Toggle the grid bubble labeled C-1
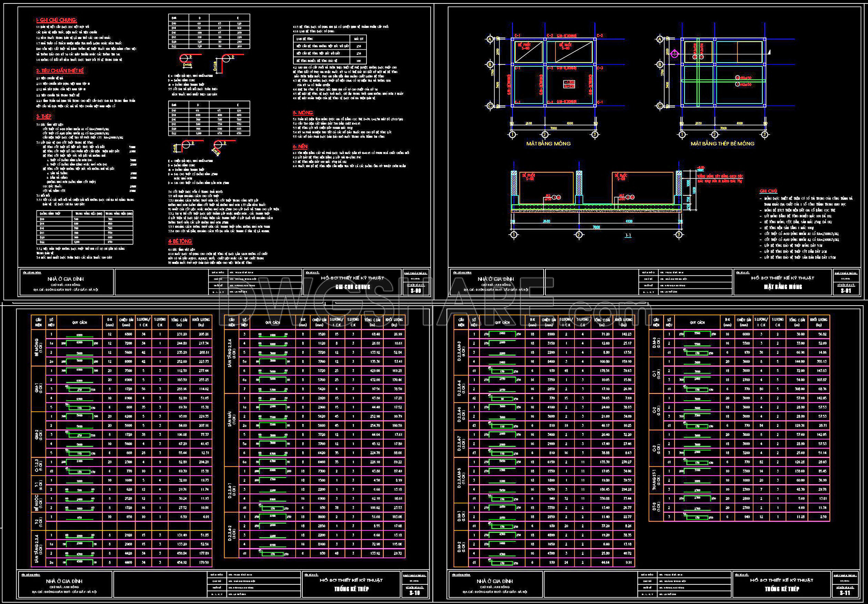This screenshot has width=868, height=604. click(517, 36)
